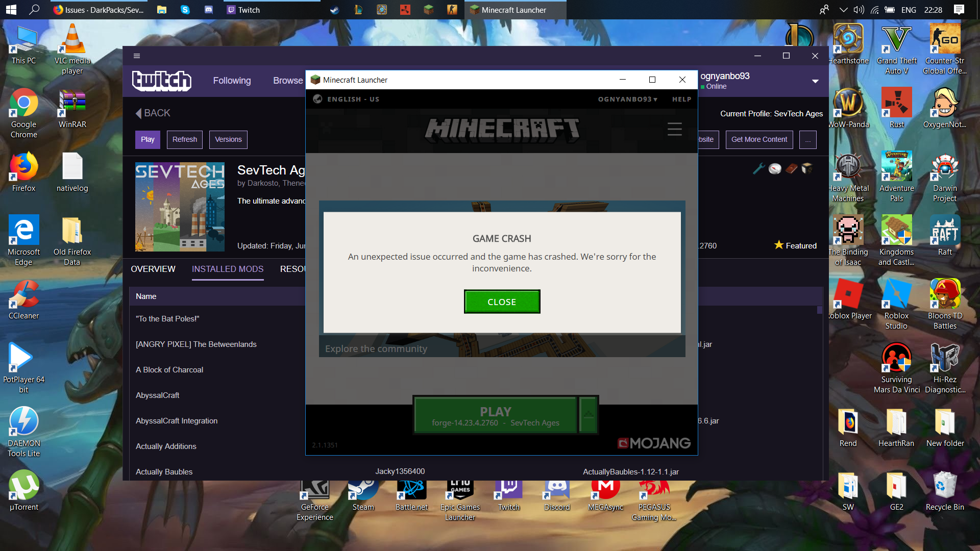
Task: Open CCleaner desktop shortcut
Action: 23,299
